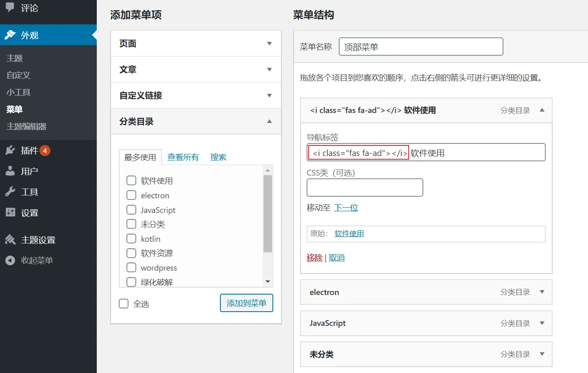Open the 小工具 submenu item
The width and height of the screenshot is (588, 373).
(x=18, y=92)
